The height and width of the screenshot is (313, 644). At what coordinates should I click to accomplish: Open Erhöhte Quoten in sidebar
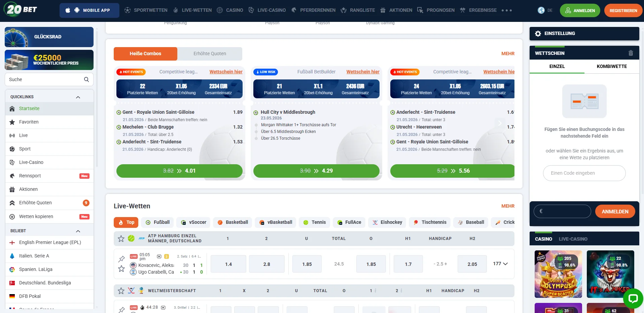click(x=49, y=203)
